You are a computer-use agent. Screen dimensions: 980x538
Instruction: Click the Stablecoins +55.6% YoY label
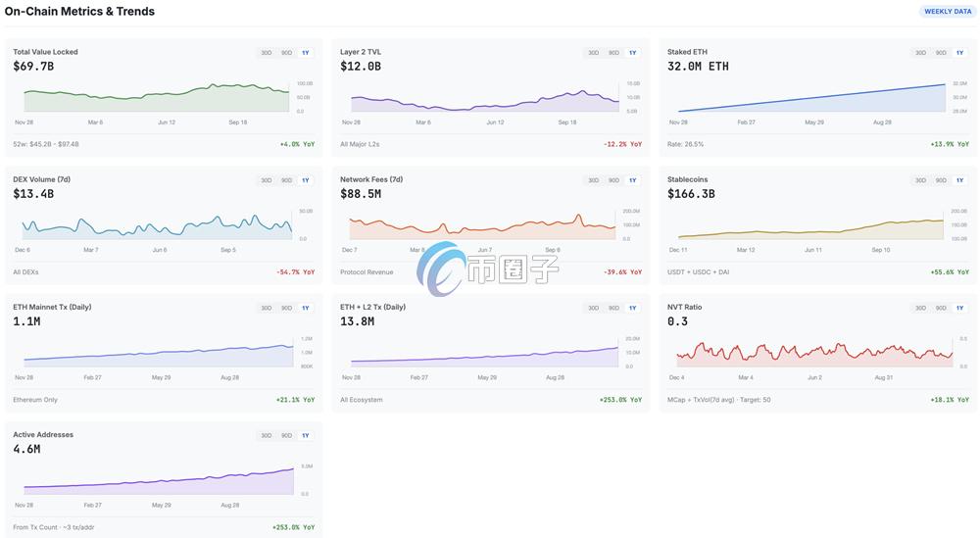point(950,272)
